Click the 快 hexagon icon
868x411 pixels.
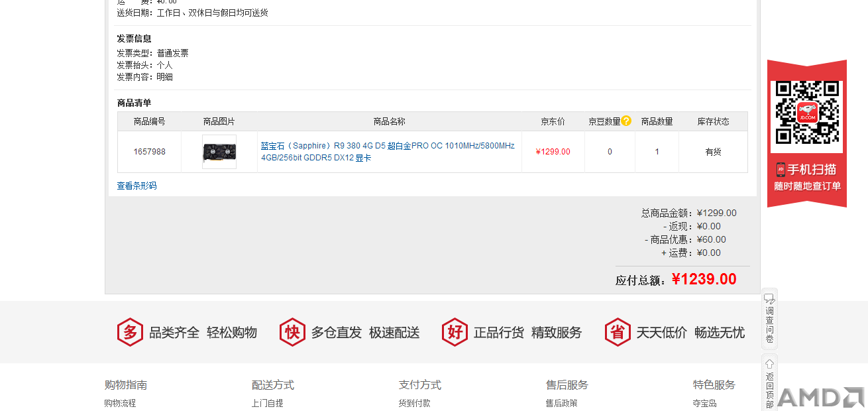(292, 332)
